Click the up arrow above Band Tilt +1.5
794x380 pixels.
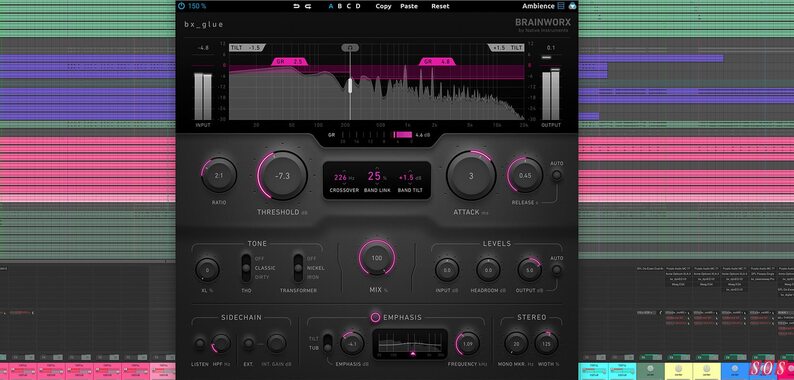point(410,170)
